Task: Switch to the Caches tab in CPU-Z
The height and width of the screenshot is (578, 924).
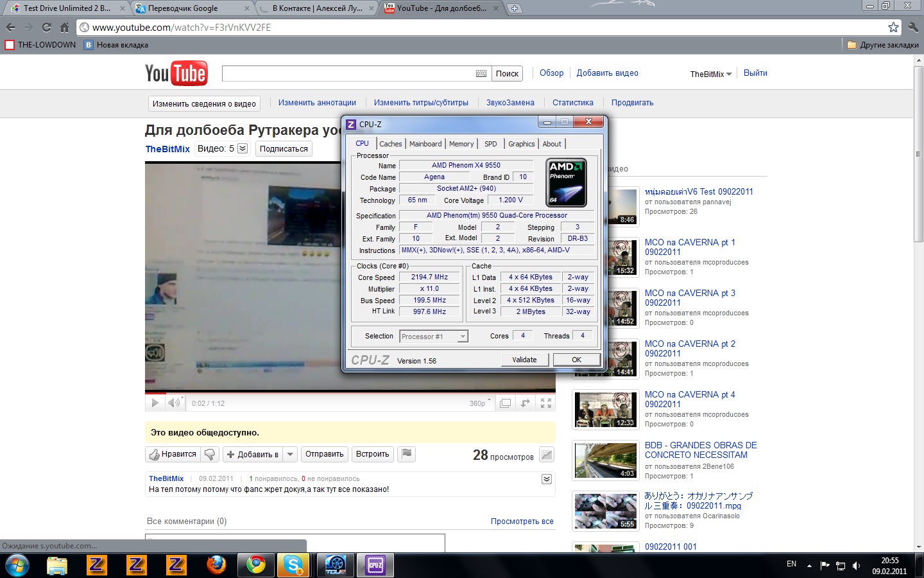Action: 390,144
